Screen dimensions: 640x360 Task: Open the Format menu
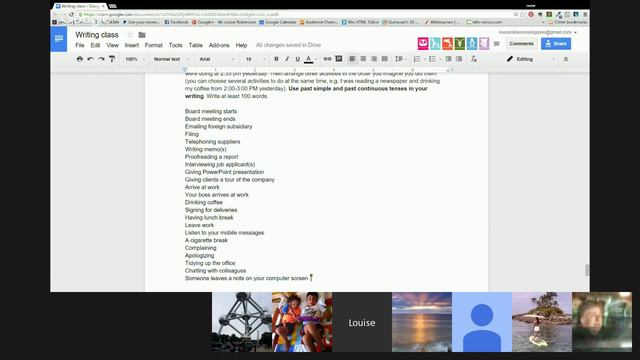153,45
